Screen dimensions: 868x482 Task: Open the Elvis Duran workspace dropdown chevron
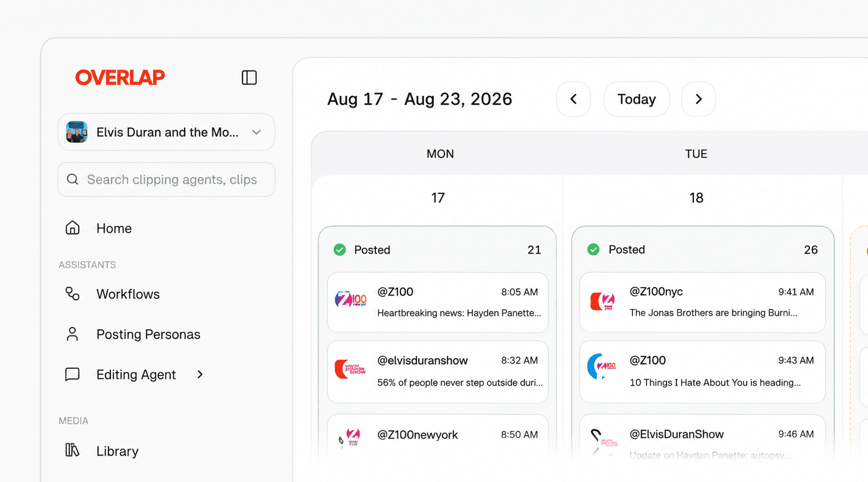pyautogui.click(x=256, y=132)
